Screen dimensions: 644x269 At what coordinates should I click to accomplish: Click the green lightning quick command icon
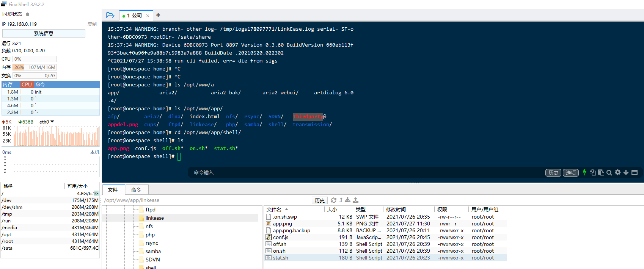[x=584, y=172]
